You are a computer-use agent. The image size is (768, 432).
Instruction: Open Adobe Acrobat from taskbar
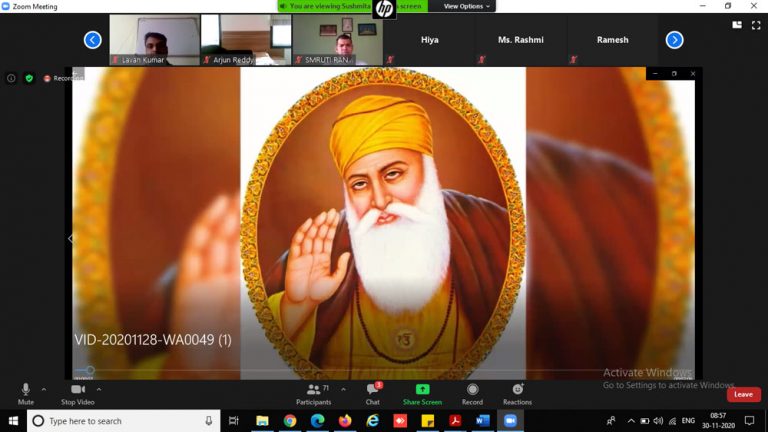[455, 421]
